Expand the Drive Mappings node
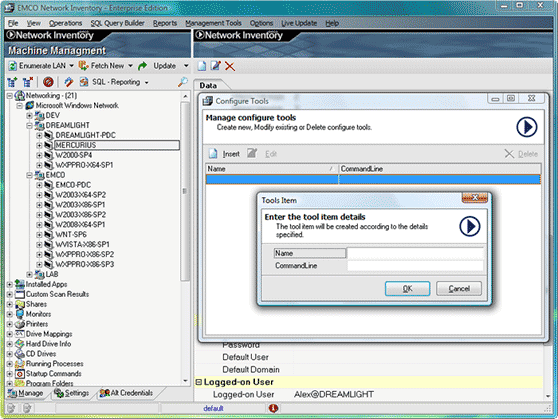 coord(10,334)
